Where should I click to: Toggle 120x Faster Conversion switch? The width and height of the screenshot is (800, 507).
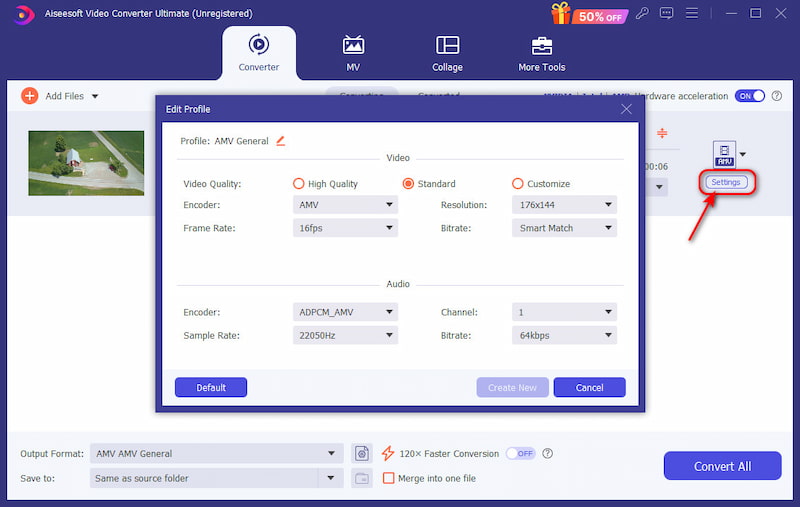(520, 453)
